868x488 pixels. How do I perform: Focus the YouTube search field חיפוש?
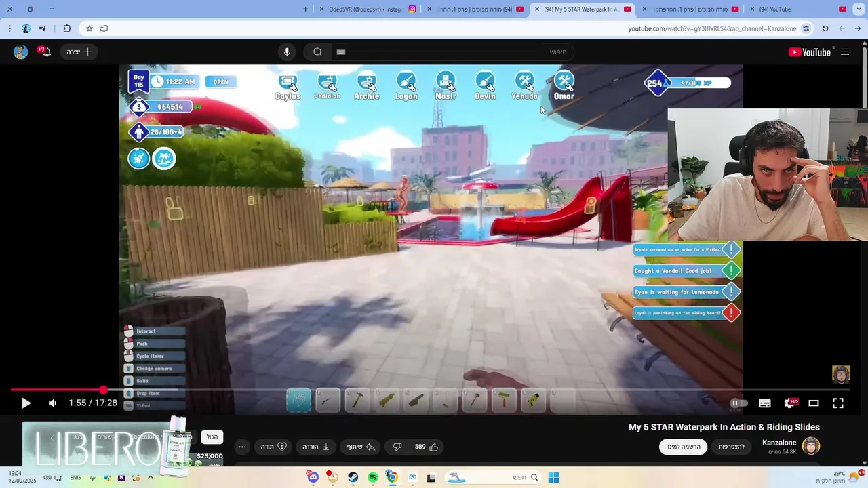[x=452, y=52]
